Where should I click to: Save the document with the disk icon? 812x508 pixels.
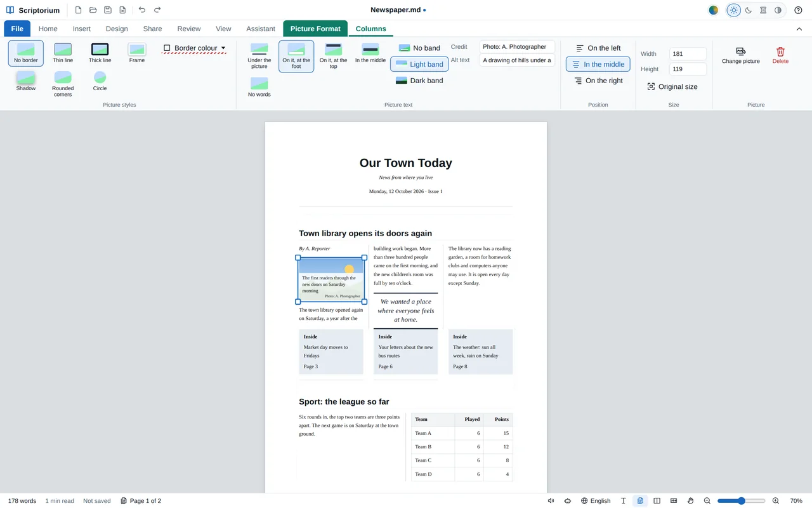click(x=108, y=10)
